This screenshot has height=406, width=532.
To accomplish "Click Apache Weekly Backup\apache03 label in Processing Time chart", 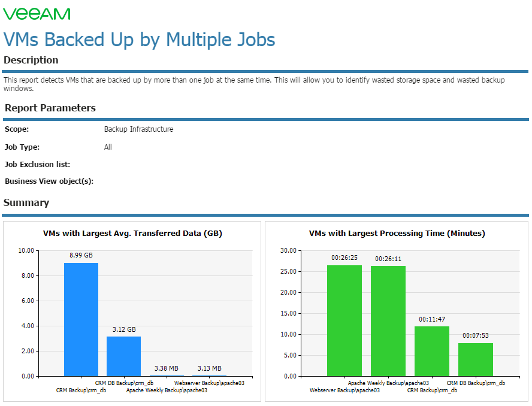I will 388,383.
